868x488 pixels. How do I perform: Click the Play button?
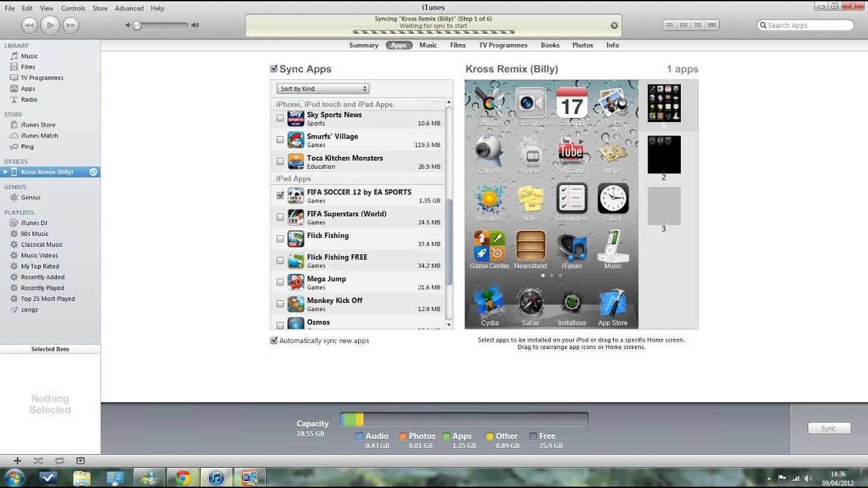click(x=50, y=25)
